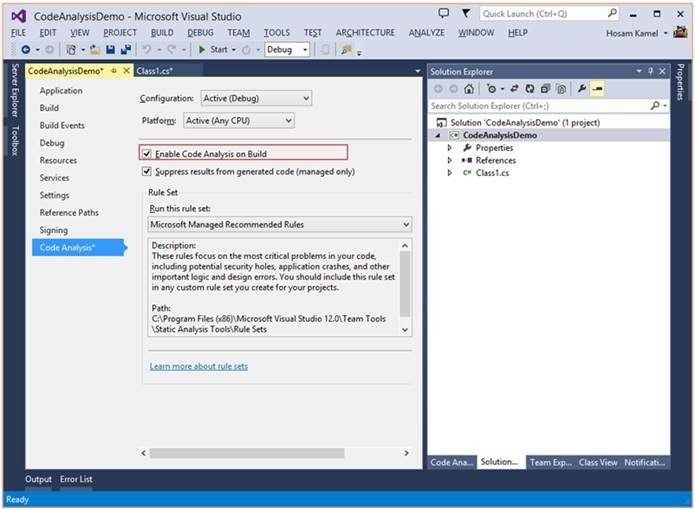Toggle Enable Code Analysis on Build checkbox

pyautogui.click(x=147, y=154)
